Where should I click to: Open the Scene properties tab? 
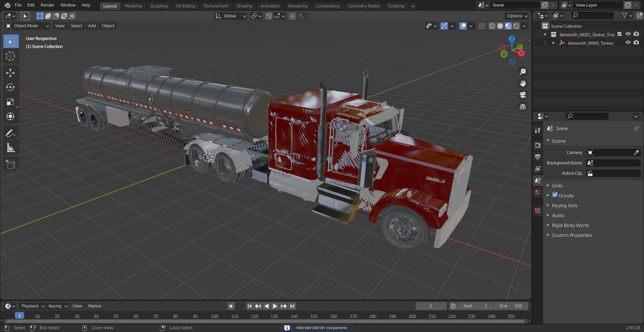(x=537, y=180)
